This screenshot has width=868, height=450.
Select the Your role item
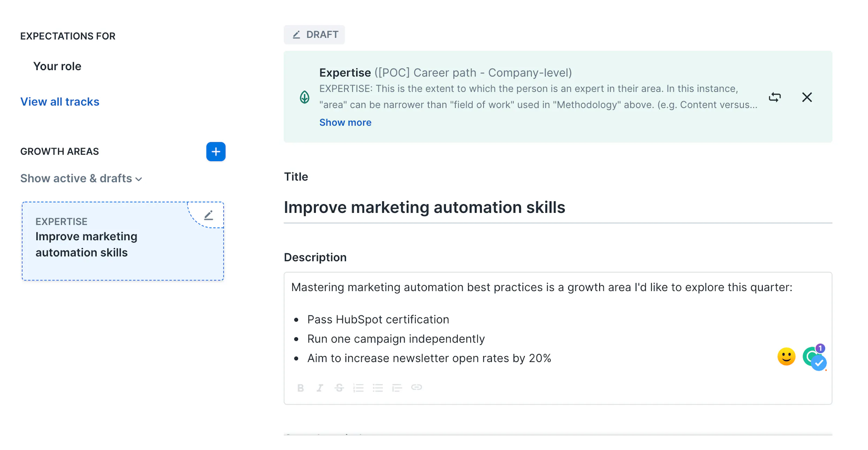(57, 66)
